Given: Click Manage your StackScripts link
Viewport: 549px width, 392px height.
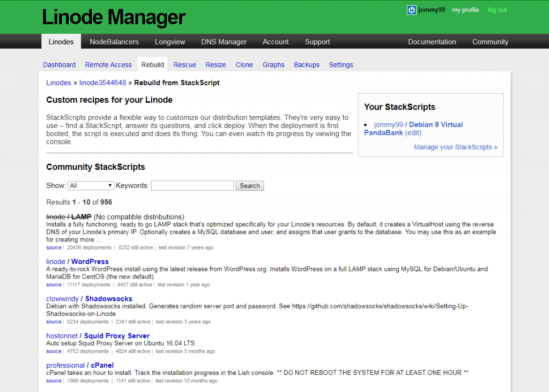Looking at the screenshot, I should coord(456,147).
